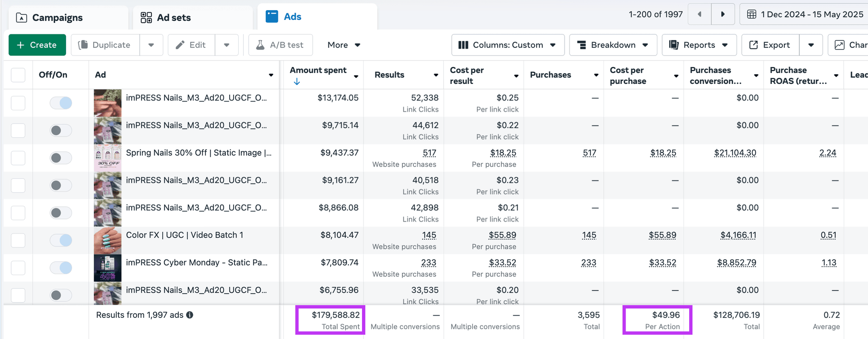
Task: Select all ads with header checkbox
Action: click(18, 75)
